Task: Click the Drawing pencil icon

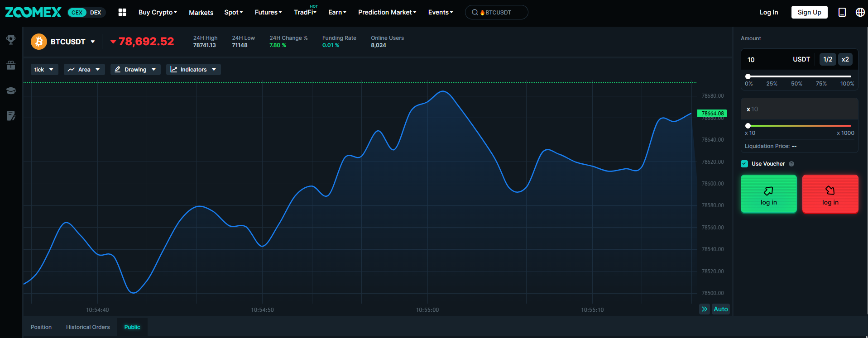Action: click(118, 69)
